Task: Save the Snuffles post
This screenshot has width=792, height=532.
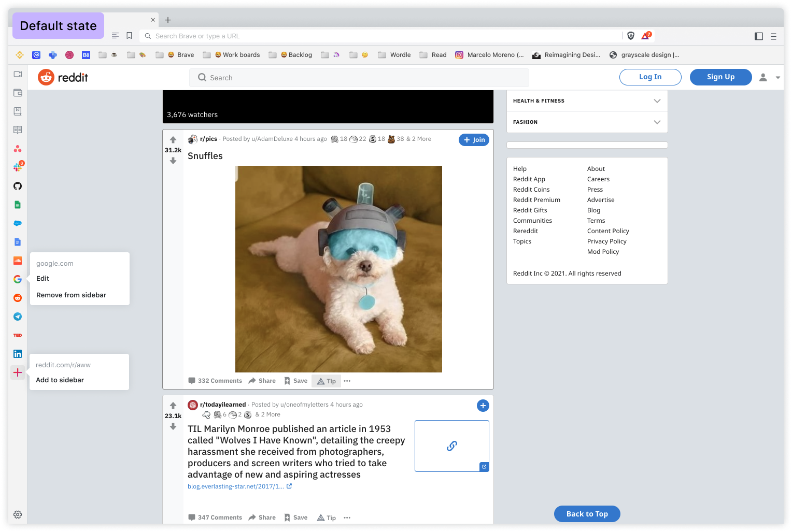Action: click(295, 380)
